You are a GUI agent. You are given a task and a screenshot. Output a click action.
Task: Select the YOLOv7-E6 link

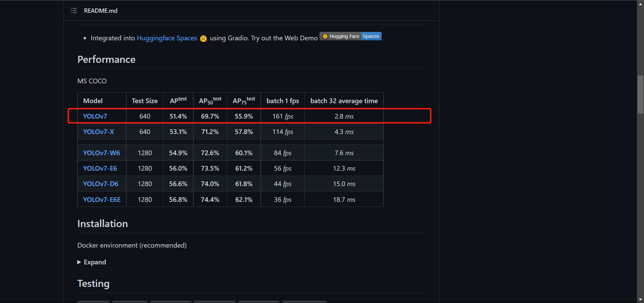100,168
